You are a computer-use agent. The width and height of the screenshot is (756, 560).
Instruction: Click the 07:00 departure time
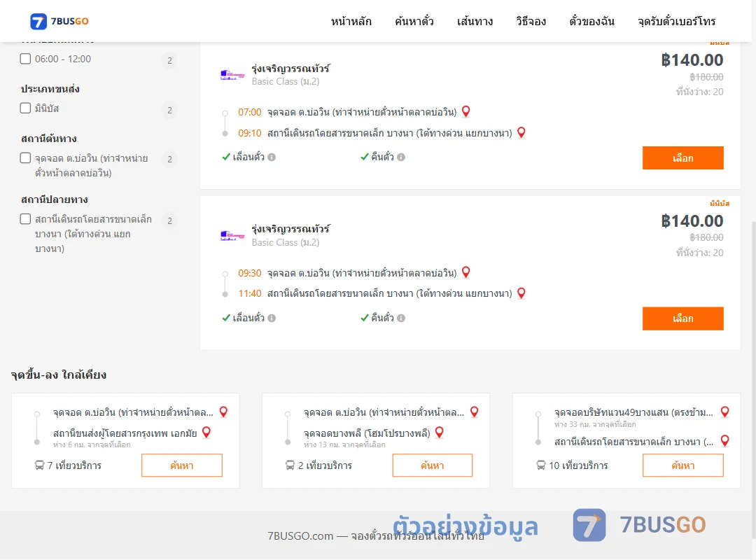pos(249,113)
